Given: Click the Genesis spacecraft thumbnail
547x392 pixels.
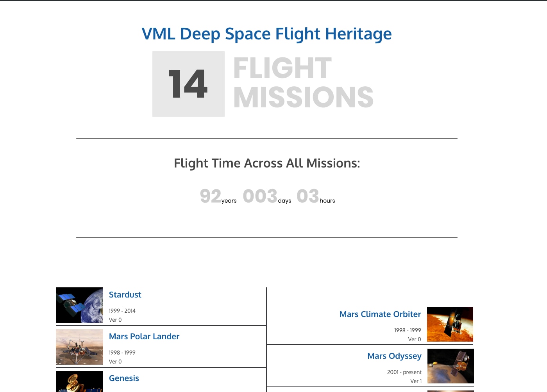Looking at the screenshot, I should [x=79, y=381].
